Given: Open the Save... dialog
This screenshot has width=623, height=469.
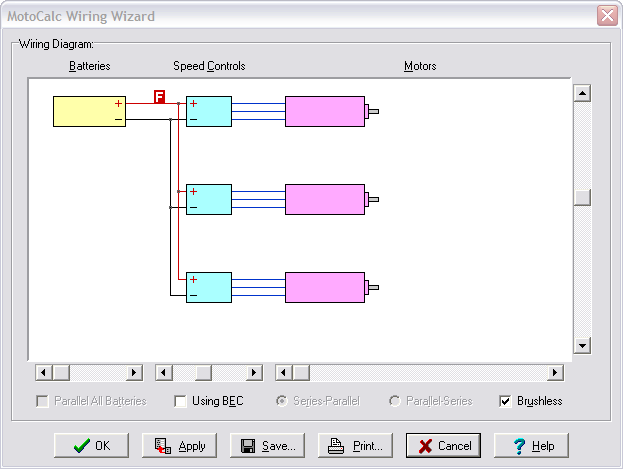Looking at the screenshot, I should (267, 446).
